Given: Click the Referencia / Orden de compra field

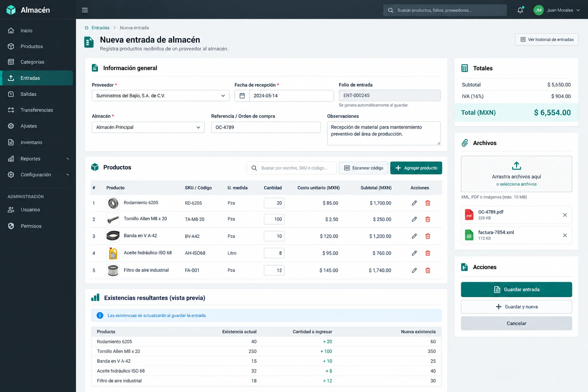Looking at the screenshot, I should [266, 127].
